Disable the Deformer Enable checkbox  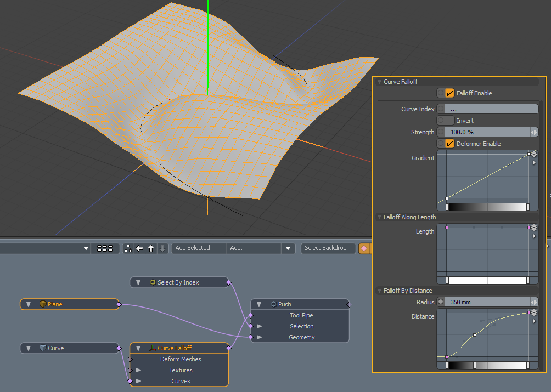click(449, 144)
